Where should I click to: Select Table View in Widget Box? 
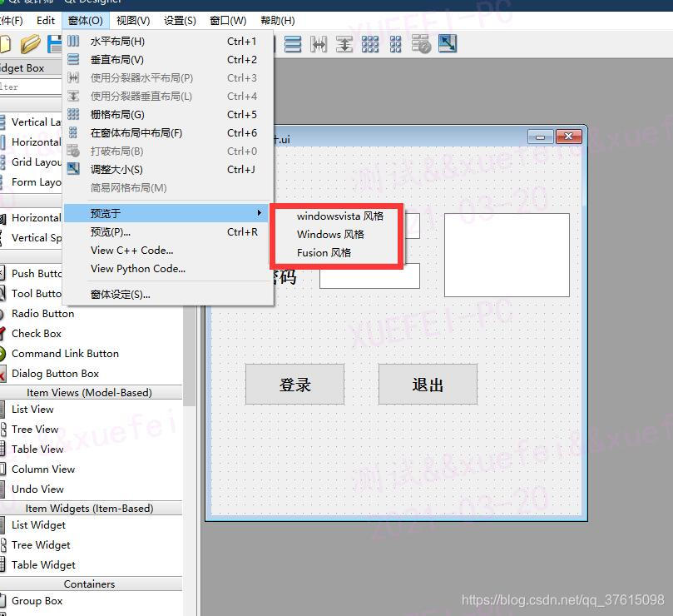tap(37, 450)
